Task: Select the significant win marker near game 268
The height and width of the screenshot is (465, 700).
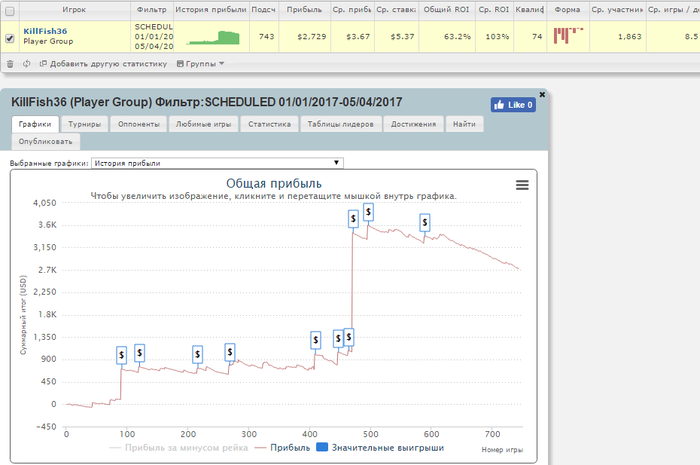Action: (x=230, y=352)
